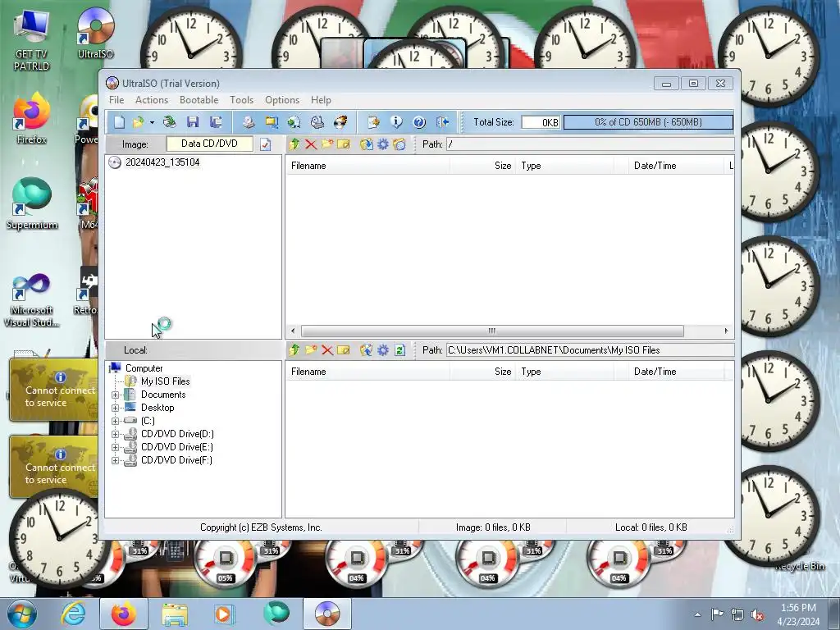Open help with the blue question mark icon
The height and width of the screenshot is (630, 840).
419,122
